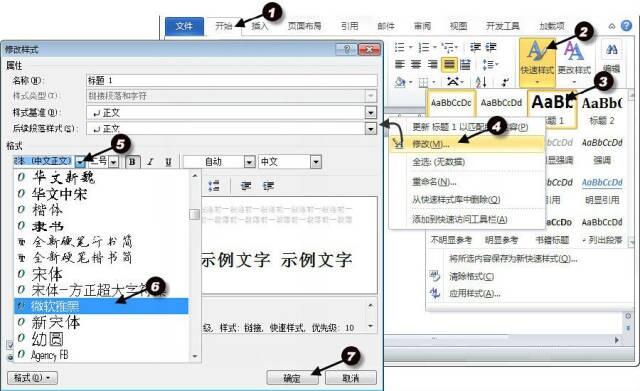This screenshot has width=640, height=391.
Task: Open the 文件 (File) tab
Action: pyautogui.click(x=184, y=27)
